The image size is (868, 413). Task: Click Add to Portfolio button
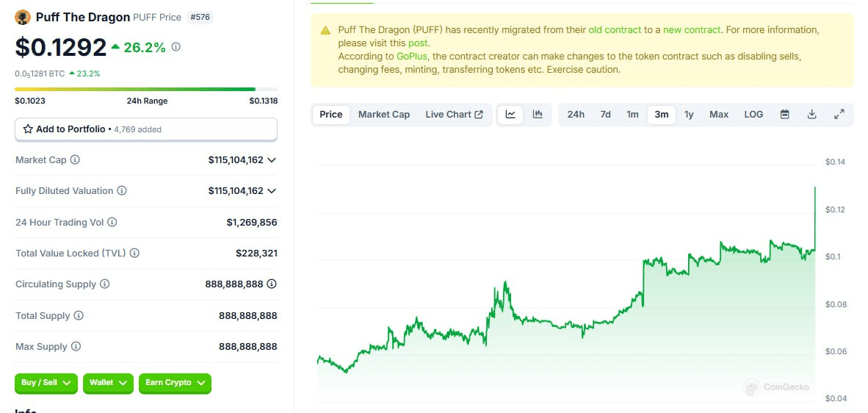click(145, 129)
